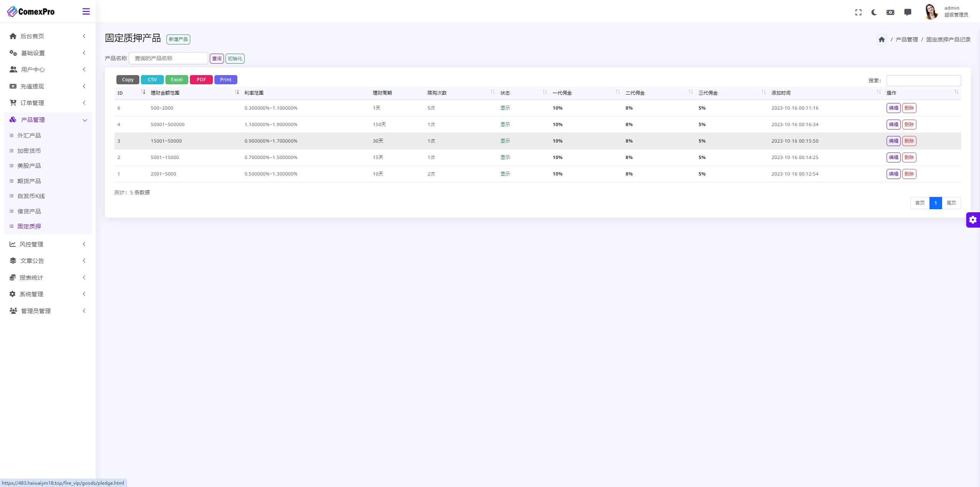
Task: Click the Excel export icon
Action: [176, 79]
